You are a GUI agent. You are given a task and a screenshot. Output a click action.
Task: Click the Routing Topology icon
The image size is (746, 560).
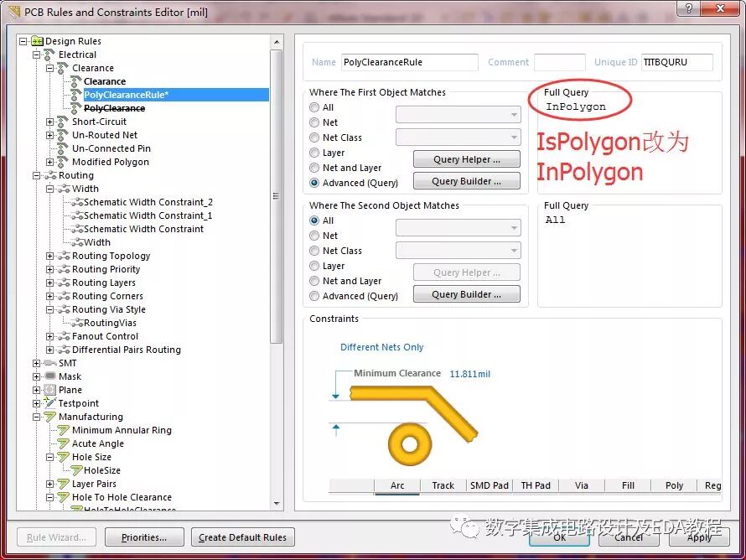pos(64,256)
